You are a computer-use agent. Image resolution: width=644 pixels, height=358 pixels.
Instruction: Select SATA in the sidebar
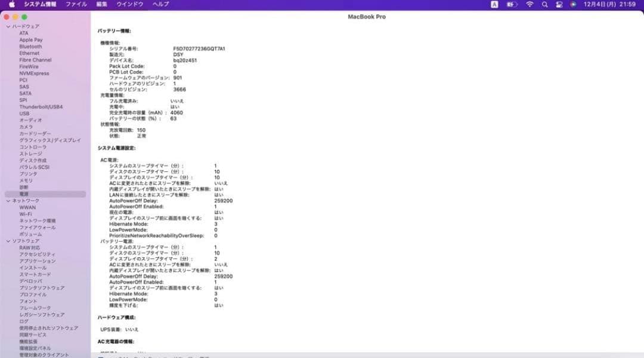pyautogui.click(x=26, y=94)
